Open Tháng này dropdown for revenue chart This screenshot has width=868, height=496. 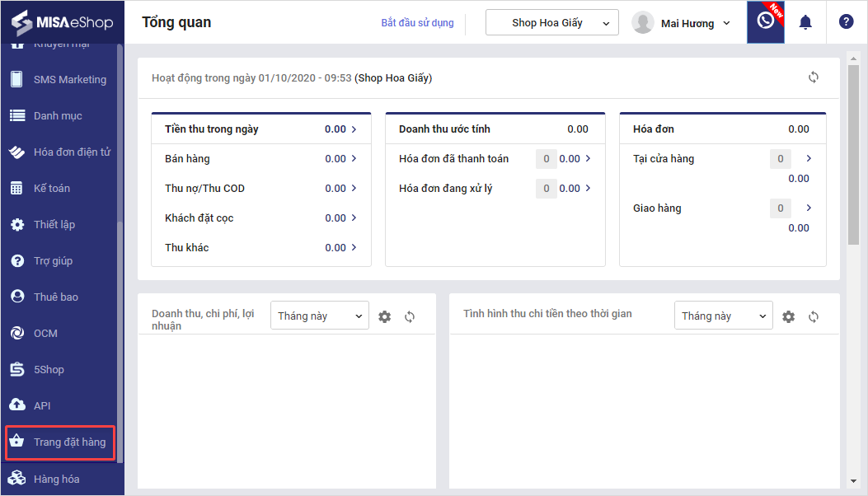[x=319, y=316]
